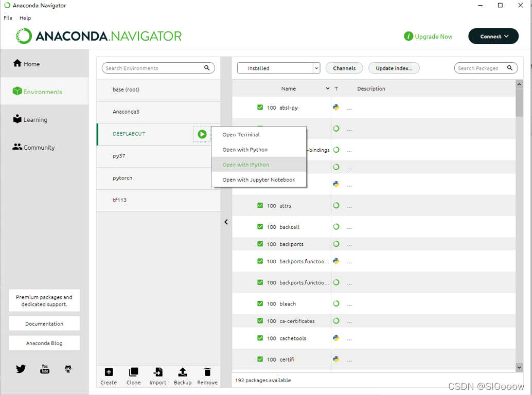Click the green play button beside DEEPLABCUT

coord(202,134)
